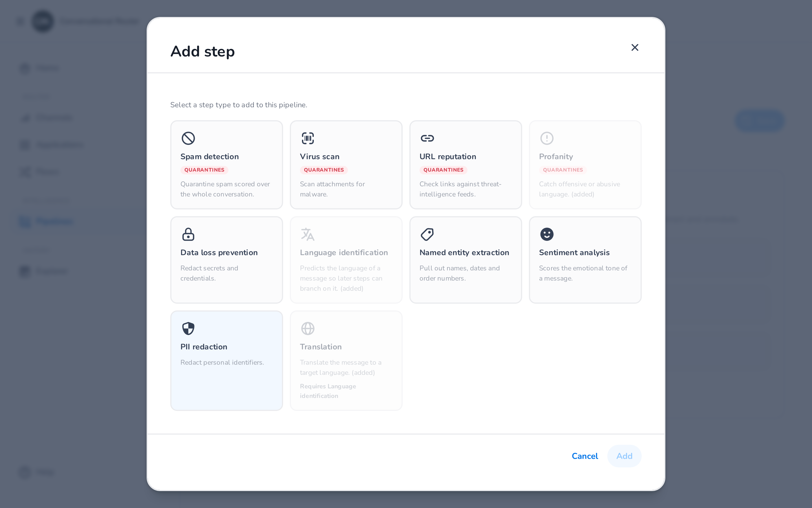Click QUARANTINES badge on Profanity
The image size is (812, 508).
pyautogui.click(x=563, y=170)
